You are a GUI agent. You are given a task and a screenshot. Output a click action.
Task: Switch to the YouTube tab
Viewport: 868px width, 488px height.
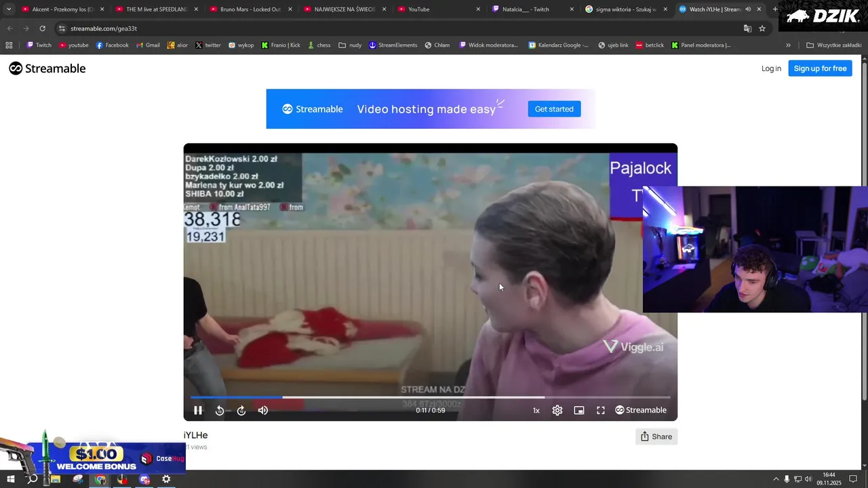coord(438,9)
